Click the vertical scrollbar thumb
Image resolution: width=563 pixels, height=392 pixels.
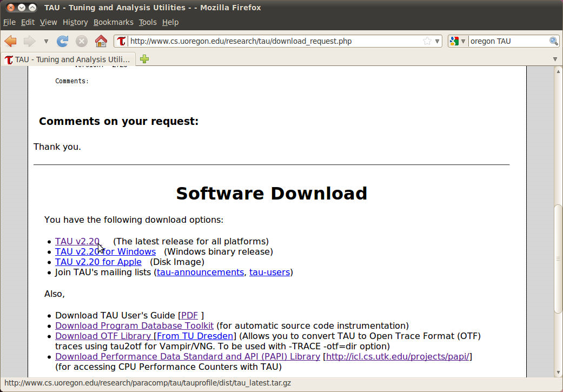[558, 258]
